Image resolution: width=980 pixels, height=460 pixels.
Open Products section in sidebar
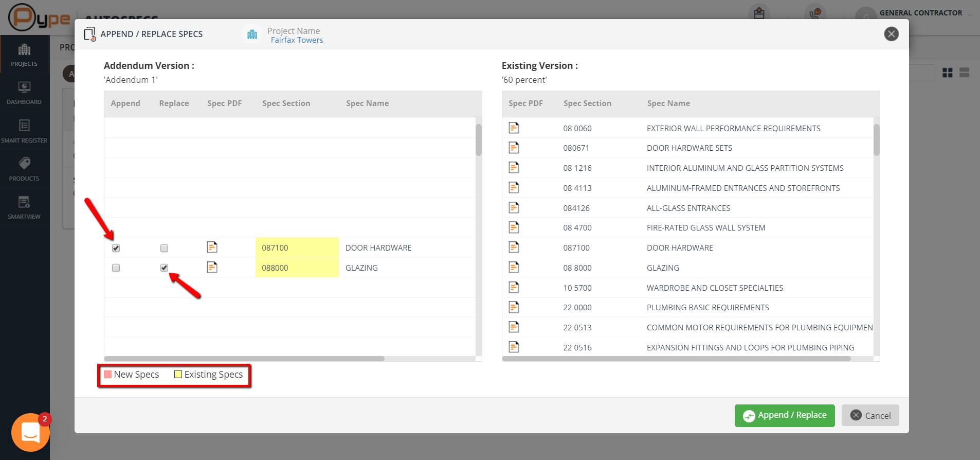[24, 169]
